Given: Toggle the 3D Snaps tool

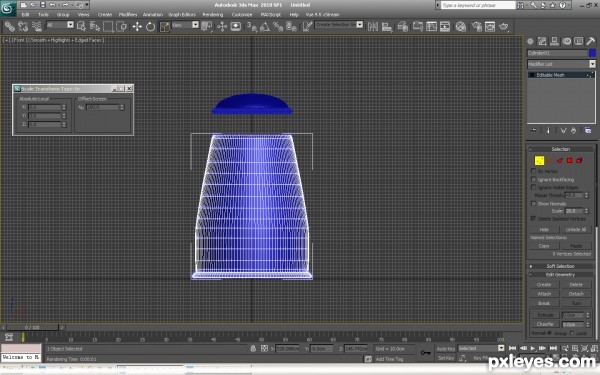Looking at the screenshot, I should (251, 26).
